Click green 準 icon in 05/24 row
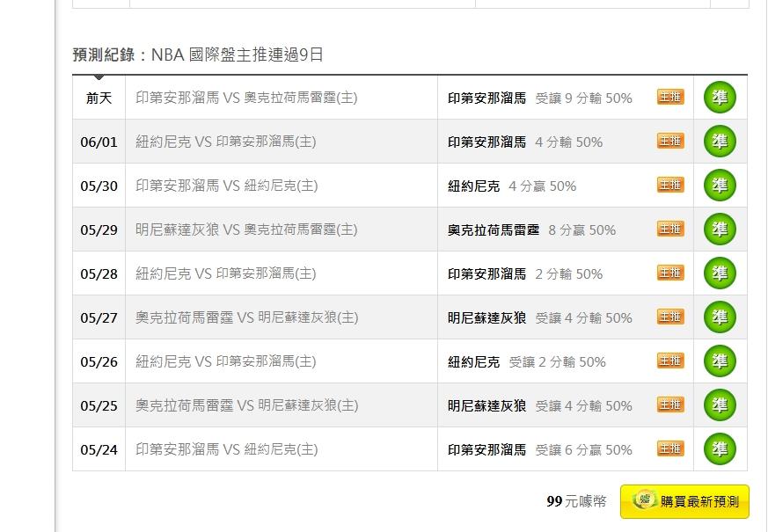This screenshot has height=532, width=768. (x=720, y=449)
